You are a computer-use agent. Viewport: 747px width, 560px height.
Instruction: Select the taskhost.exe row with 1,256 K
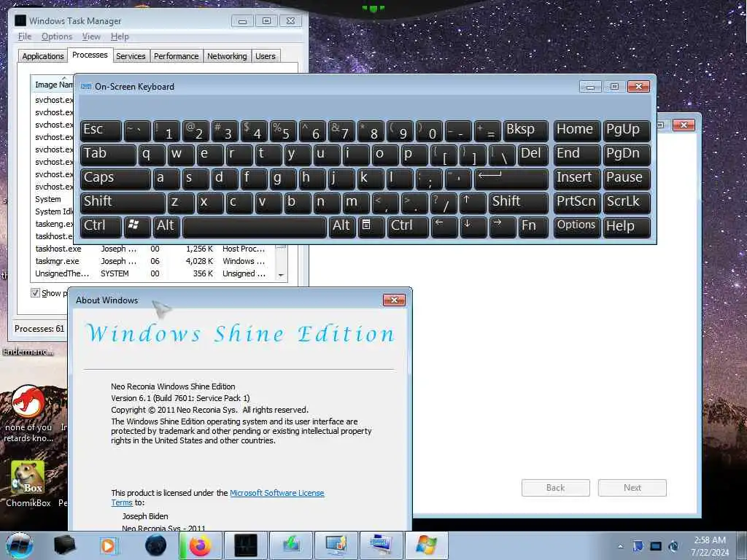pos(154,249)
